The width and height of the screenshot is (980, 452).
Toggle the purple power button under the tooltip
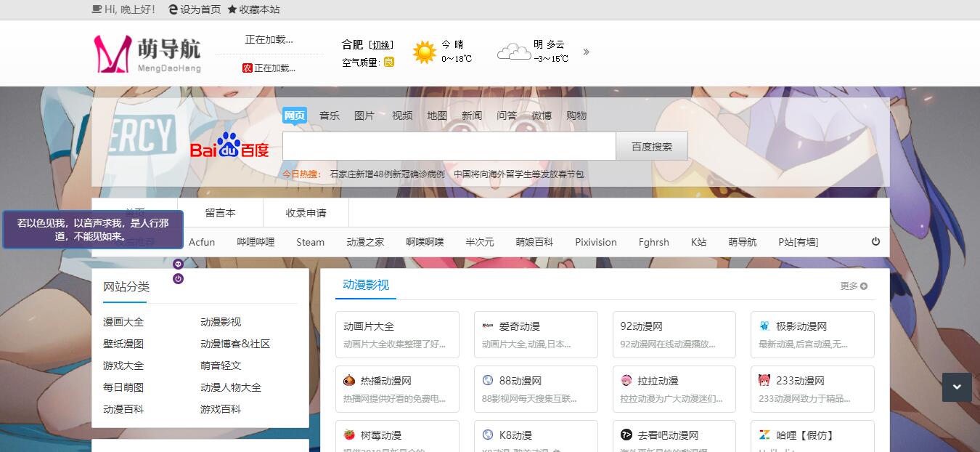(x=179, y=279)
